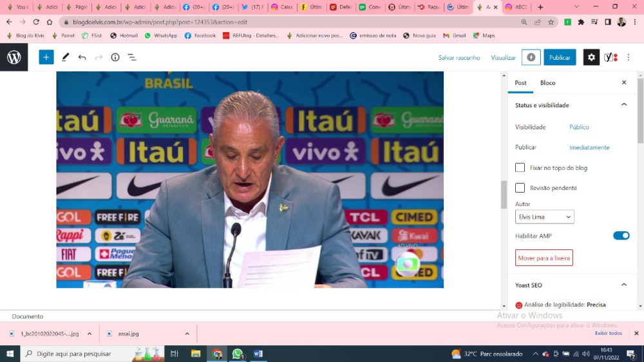Viewport: 644px width, 362px height.
Task: Show hidden system tray icons
Action: point(535,354)
